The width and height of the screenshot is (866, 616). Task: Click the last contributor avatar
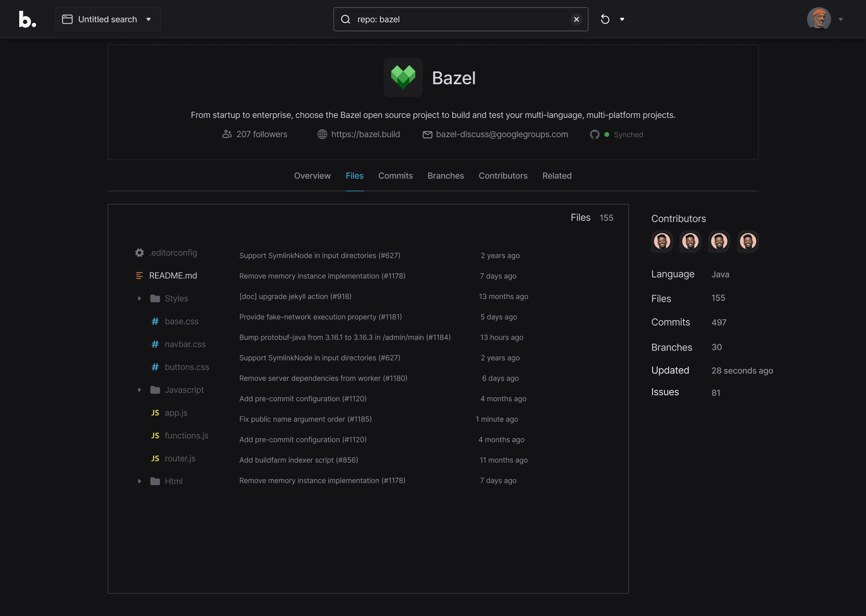point(748,241)
